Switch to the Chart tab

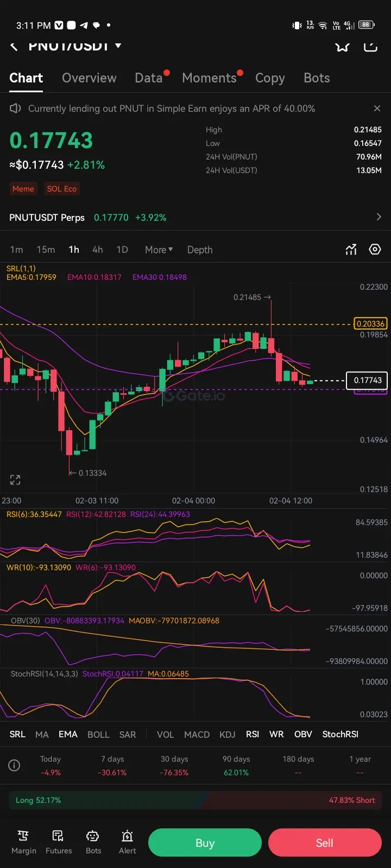click(26, 78)
